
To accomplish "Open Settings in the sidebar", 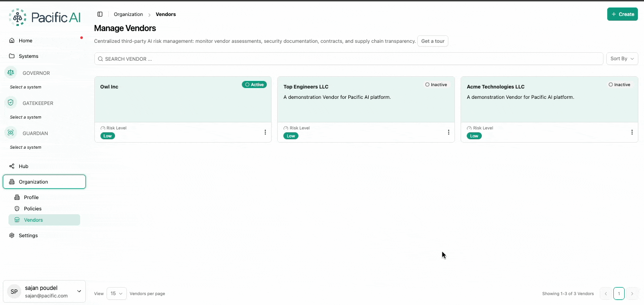I will click(x=44, y=235).
